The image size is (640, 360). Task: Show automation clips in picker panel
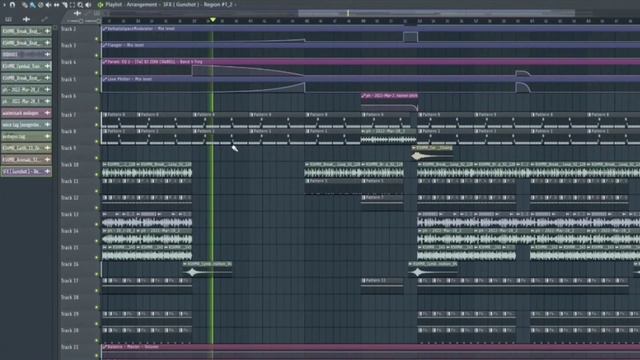[x=44, y=19]
